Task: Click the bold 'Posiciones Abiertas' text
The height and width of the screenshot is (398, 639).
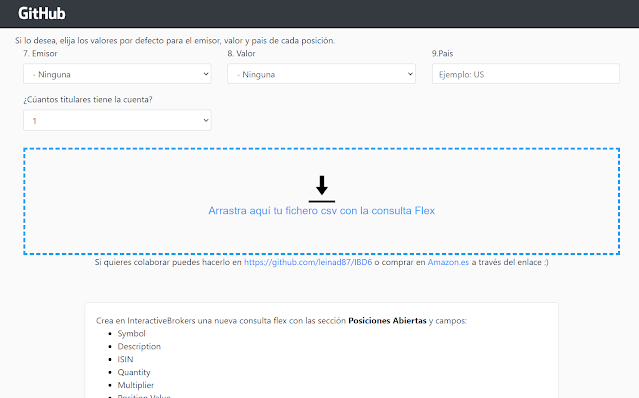Action: pyautogui.click(x=387, y=321)
